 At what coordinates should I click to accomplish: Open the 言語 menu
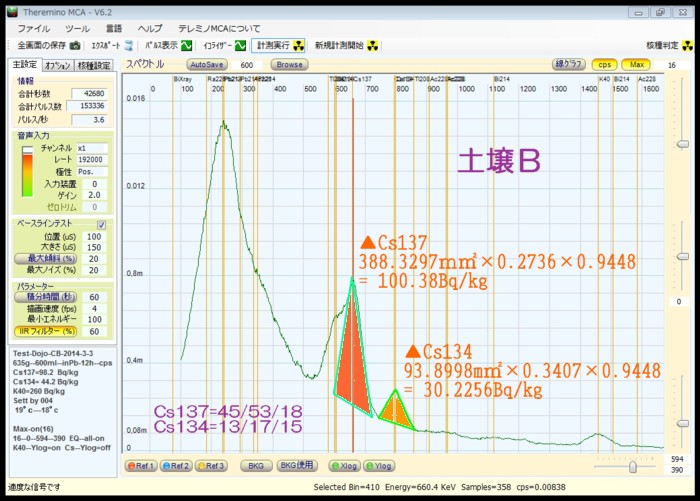point(114,29)
